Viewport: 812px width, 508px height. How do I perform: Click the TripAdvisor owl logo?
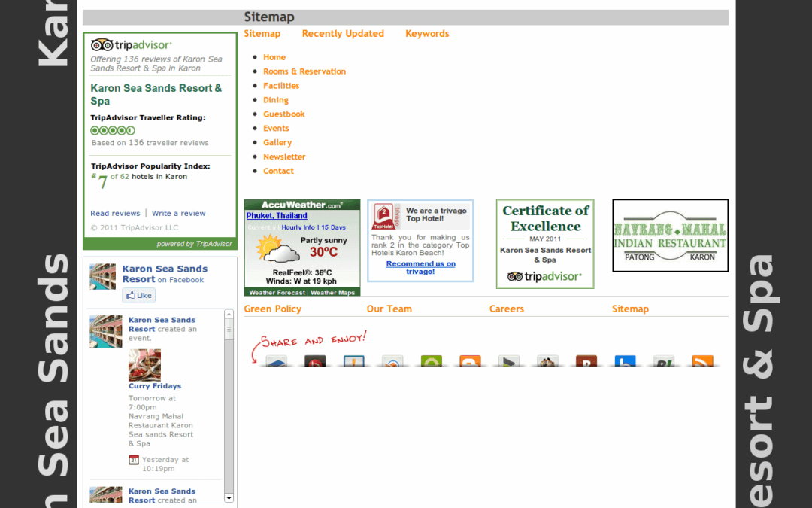click(x=101, y=44)
